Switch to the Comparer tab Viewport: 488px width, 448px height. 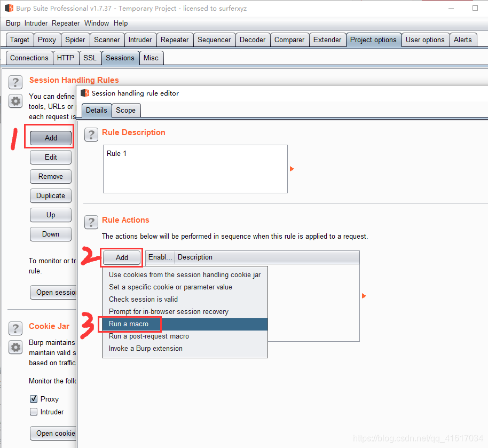pyautogui.click(x=289, y=40)
